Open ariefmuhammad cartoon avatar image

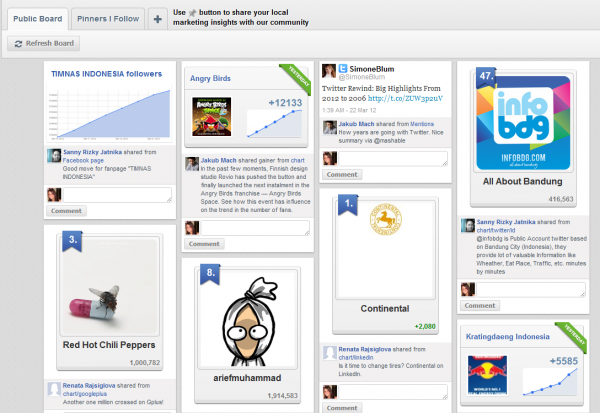(247, 319)
